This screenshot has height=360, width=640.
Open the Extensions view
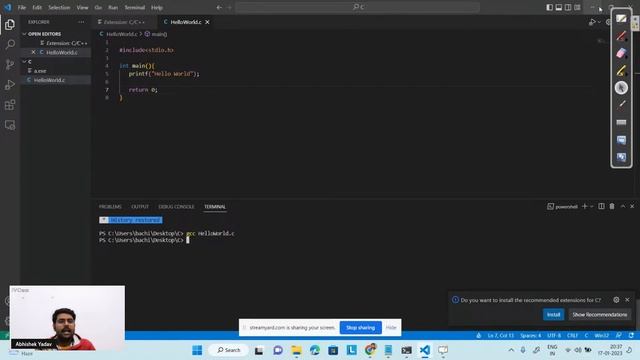10,105
